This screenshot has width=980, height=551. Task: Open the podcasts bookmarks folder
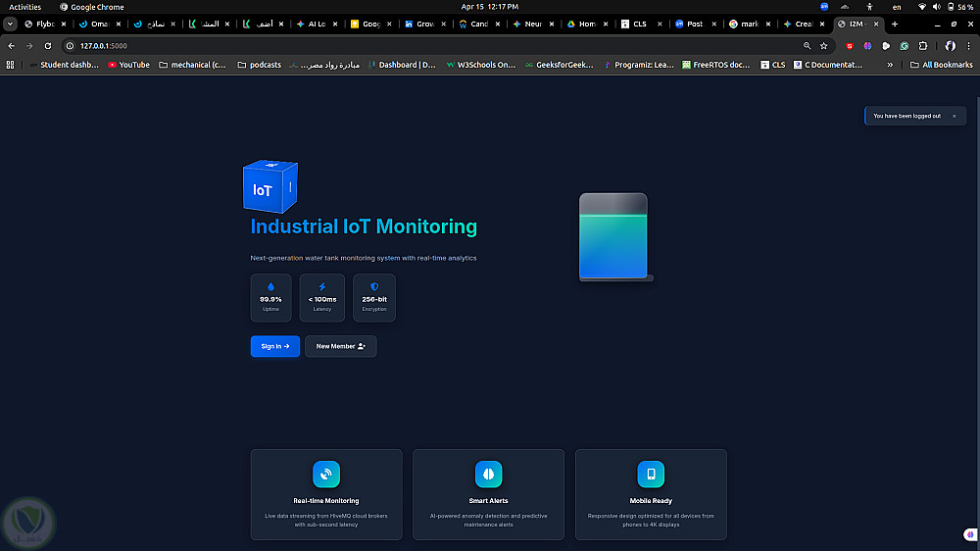[260, 65]
